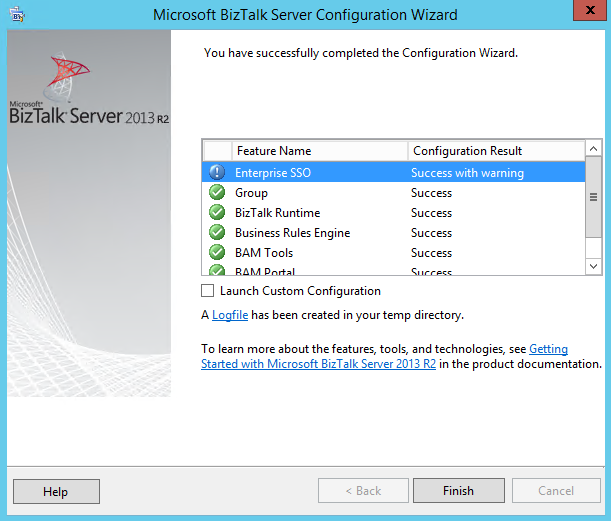This screenshot has width=611, height=521.
Task: Click the Business Rules Engine success icon
Action: pyautogui.click(x=217, y=233)
